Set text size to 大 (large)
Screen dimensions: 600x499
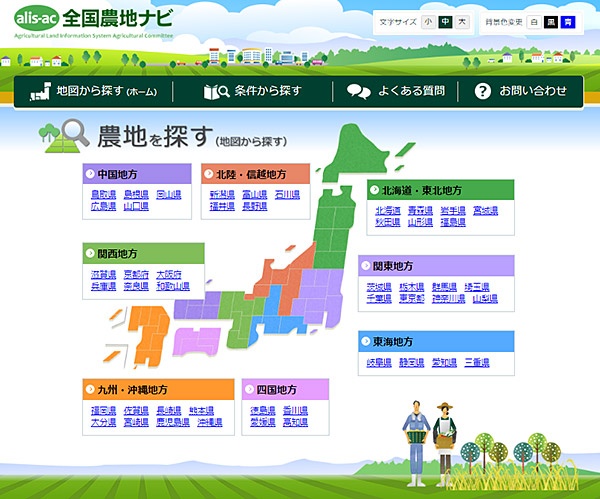[x=462, y=22]
